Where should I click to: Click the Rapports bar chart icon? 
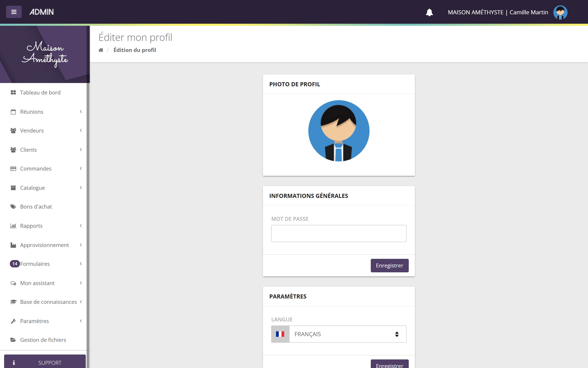click(13, 226)
